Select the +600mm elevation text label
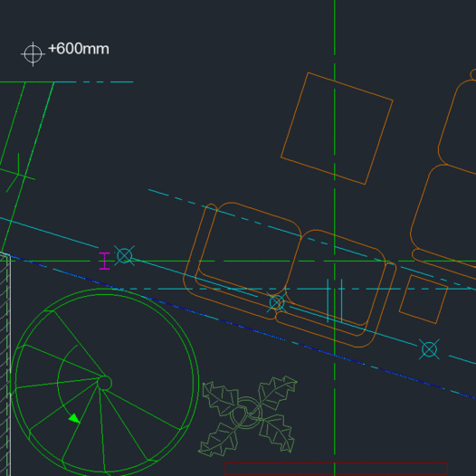 click(79, 49)
